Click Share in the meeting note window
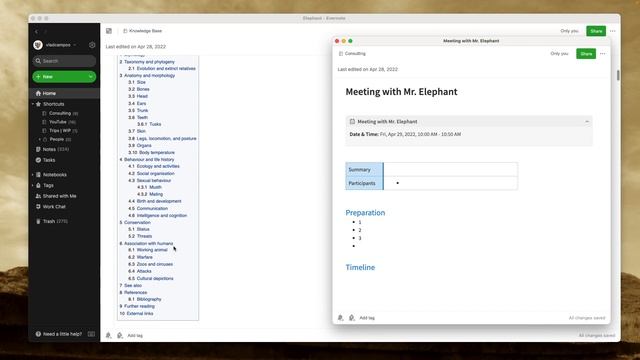640x360 pixels. (x=586, y=53)
